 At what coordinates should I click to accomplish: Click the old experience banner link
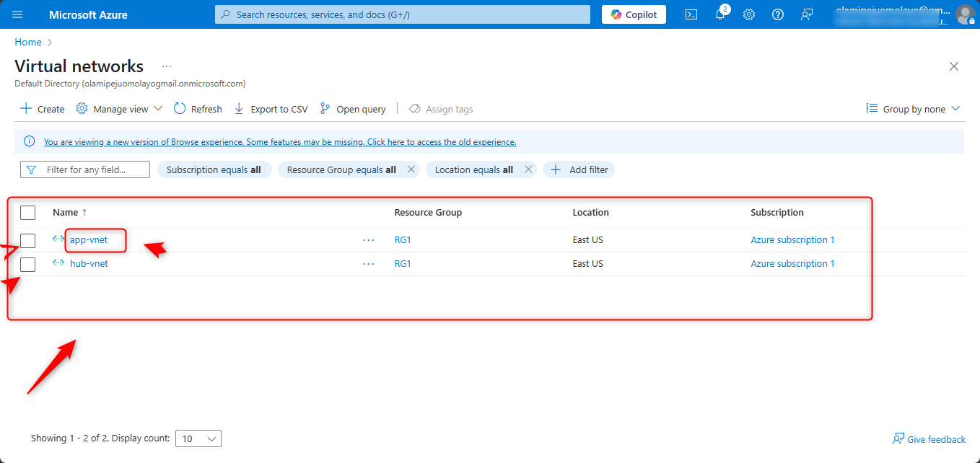pyautogui.click(x=280, y=142)
